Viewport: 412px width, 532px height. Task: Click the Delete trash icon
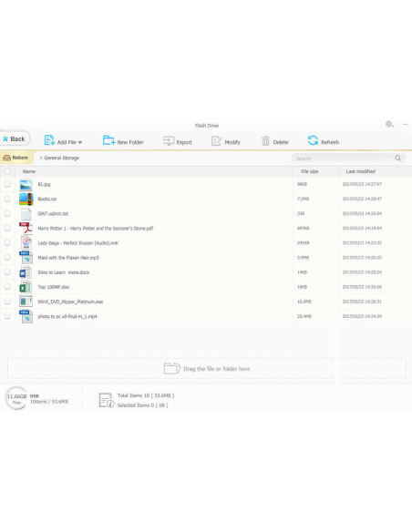click(265, 140)
